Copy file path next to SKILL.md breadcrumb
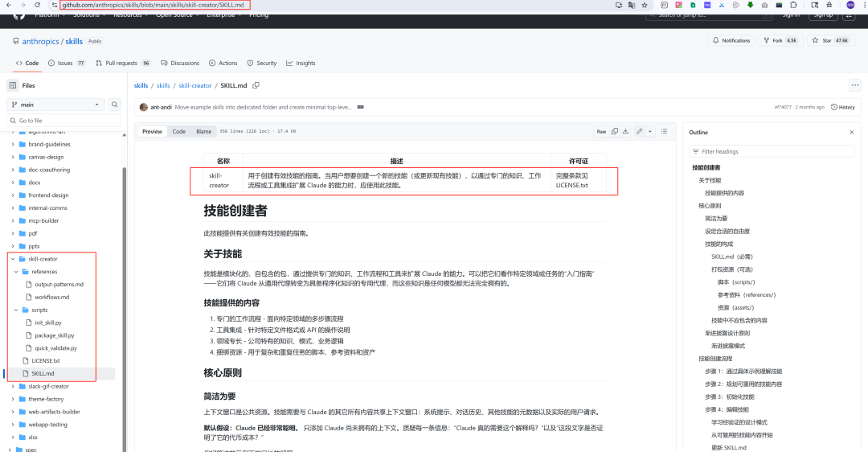 256,85
